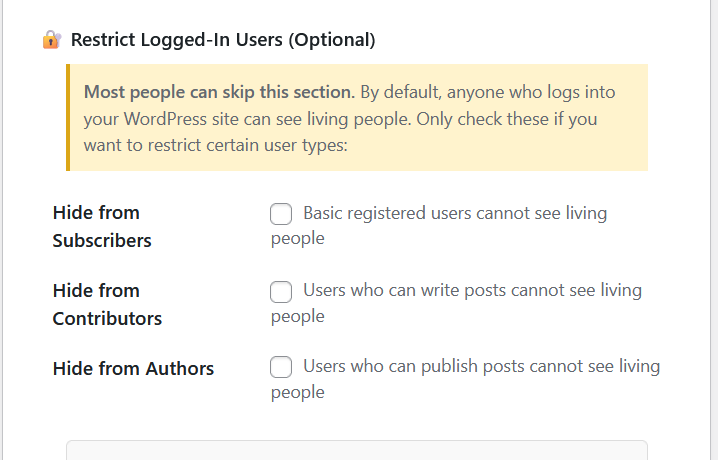Click 'people' under the Authors description

click(297, 392)
